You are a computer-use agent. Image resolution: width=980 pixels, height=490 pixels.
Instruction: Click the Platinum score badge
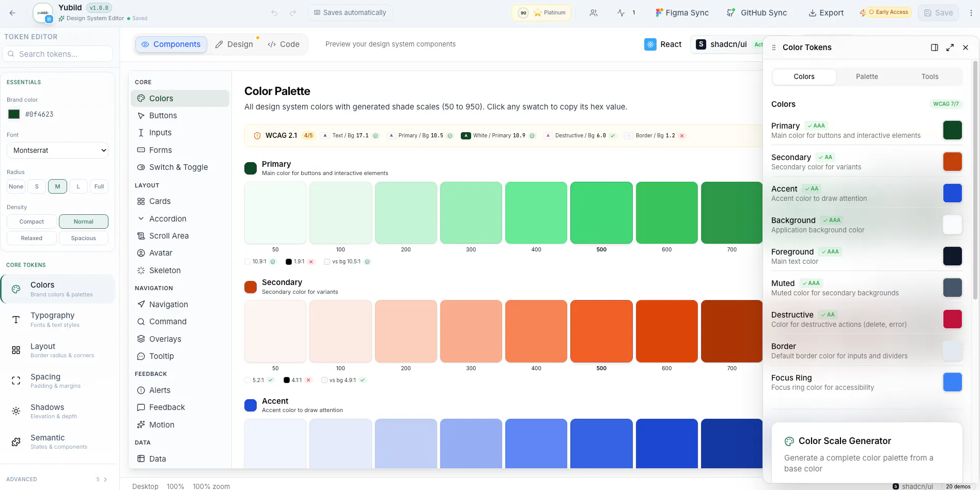(541, 13)
